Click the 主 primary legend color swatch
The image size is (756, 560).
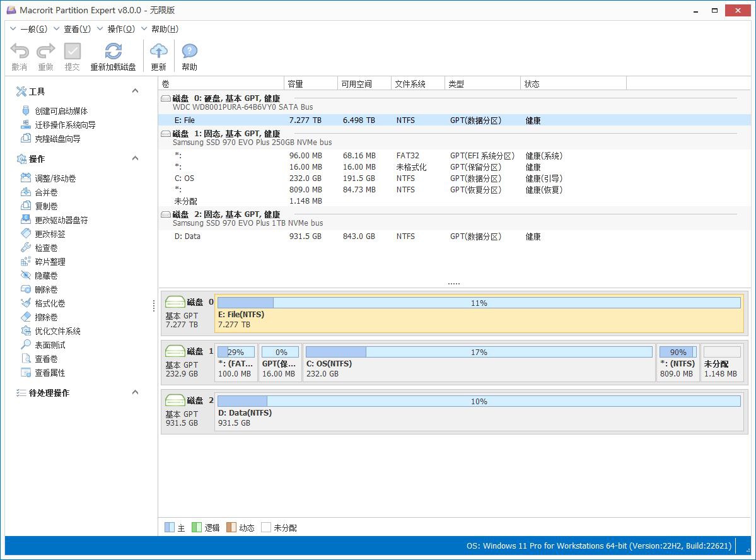tap(169, 527)
